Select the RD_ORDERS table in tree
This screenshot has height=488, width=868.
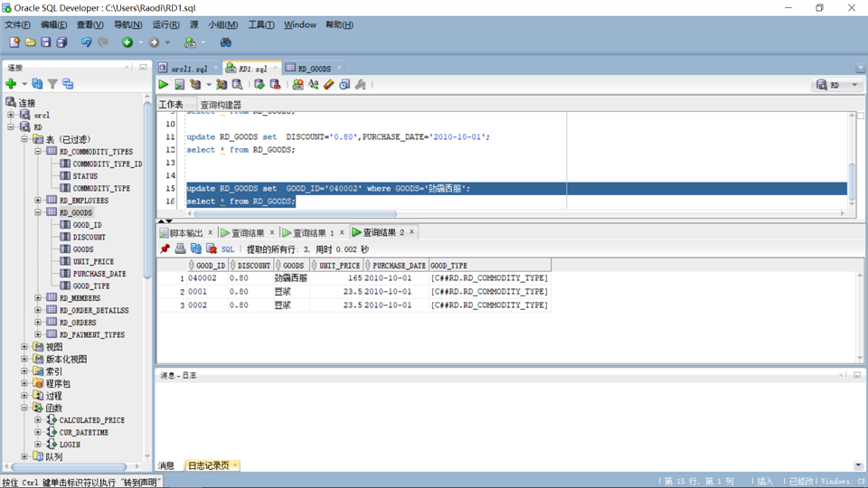78,322
